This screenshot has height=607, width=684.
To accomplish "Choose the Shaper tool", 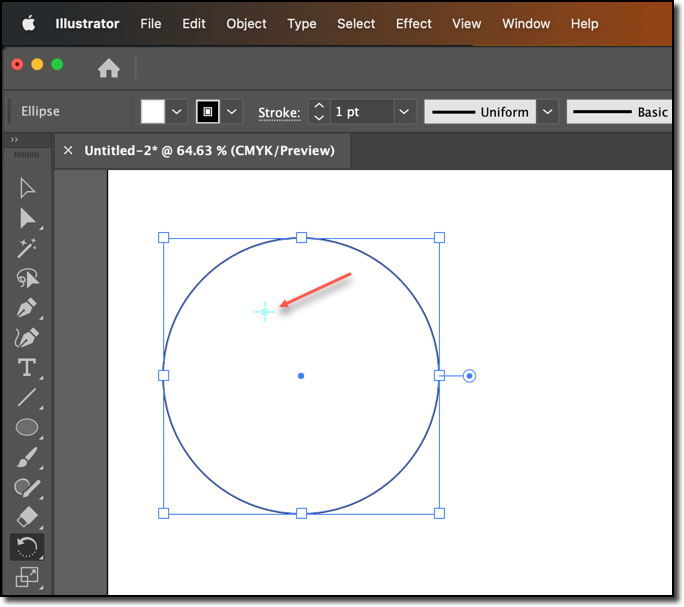I will (27, 487).
